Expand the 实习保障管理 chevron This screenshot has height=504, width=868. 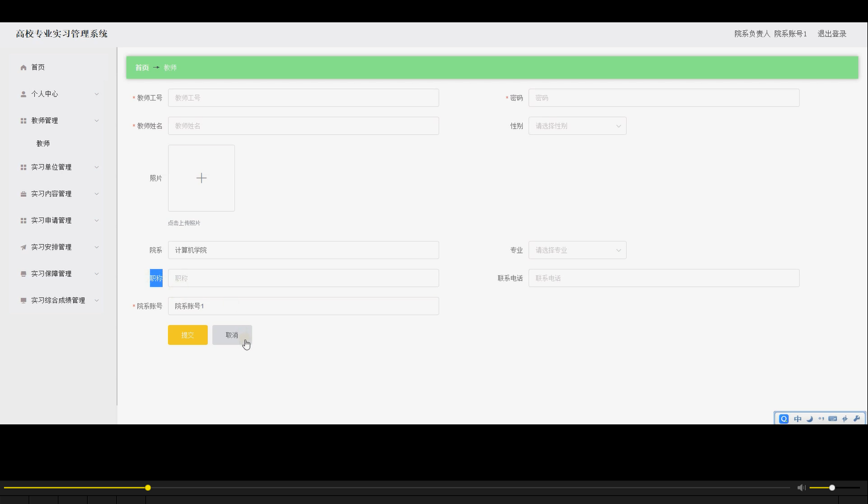click(96, 274)
